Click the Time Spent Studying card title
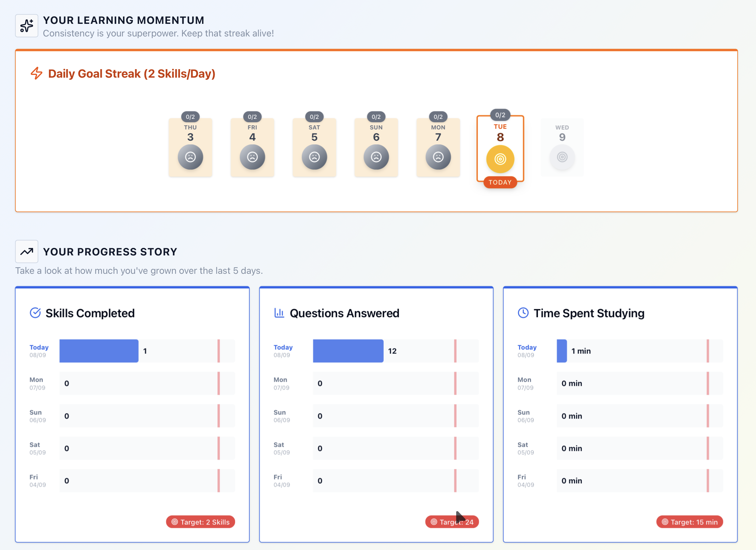The height and width of the screenshot is (550, 756). coord(589,313)
